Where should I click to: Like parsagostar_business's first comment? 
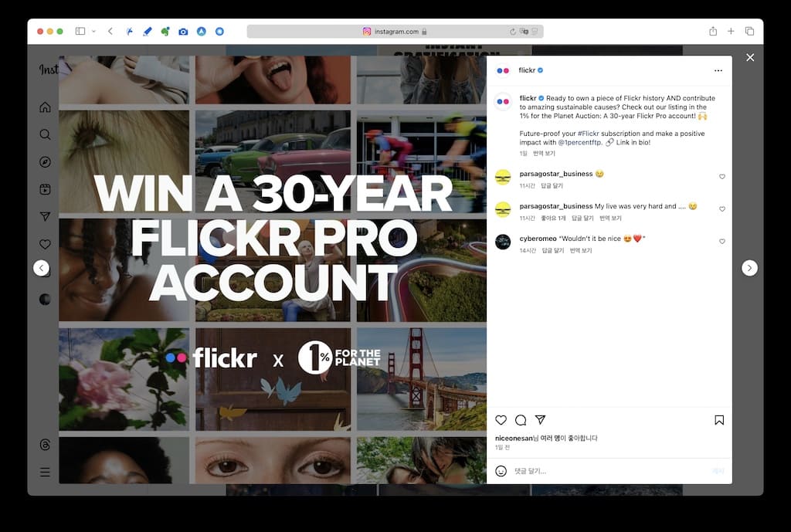[722, 177]
